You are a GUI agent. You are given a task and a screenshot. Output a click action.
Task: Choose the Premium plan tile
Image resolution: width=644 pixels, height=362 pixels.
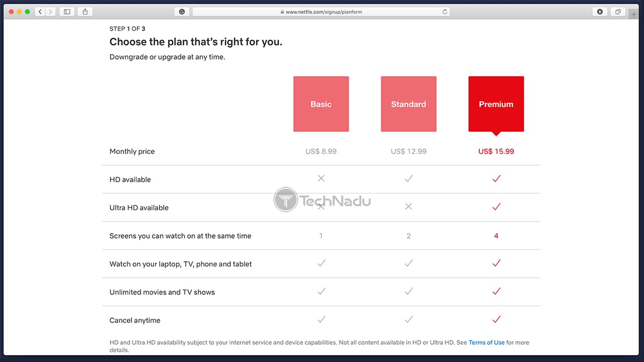click(x=496, y=104)
